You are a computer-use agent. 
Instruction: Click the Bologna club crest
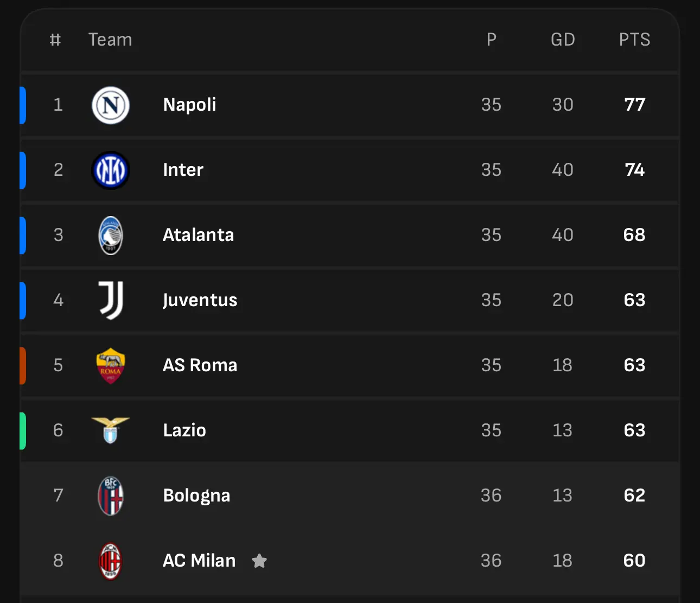(x=111, y=496)
